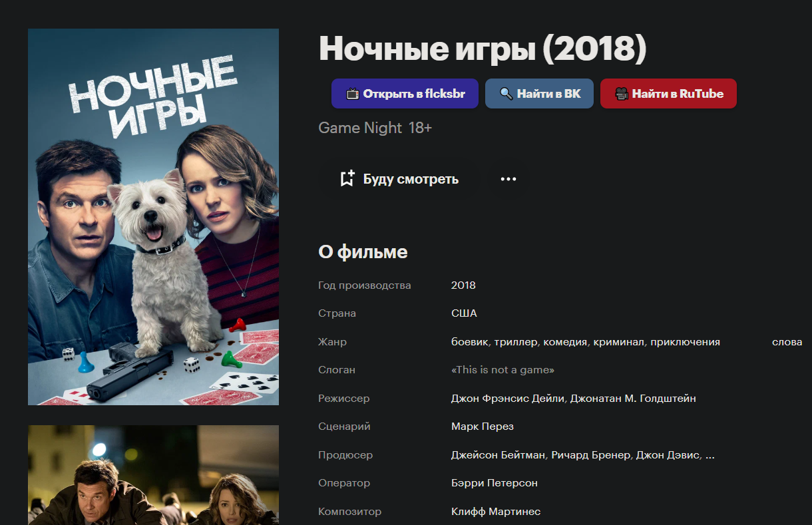Open the 2018 production year link

(463, 285)
